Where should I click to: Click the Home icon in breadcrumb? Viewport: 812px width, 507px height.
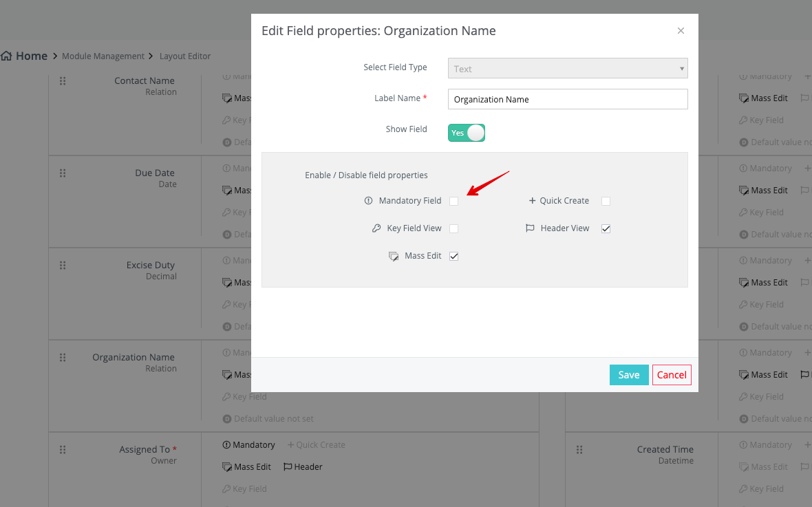coord(7,56)
